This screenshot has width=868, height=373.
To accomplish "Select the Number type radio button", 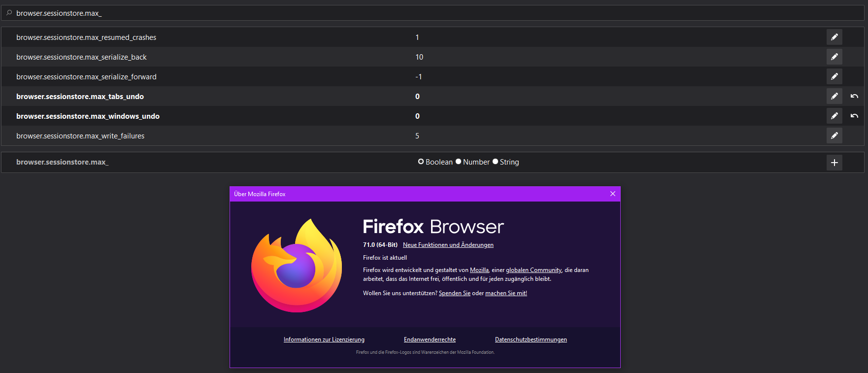I will point(458,162).
